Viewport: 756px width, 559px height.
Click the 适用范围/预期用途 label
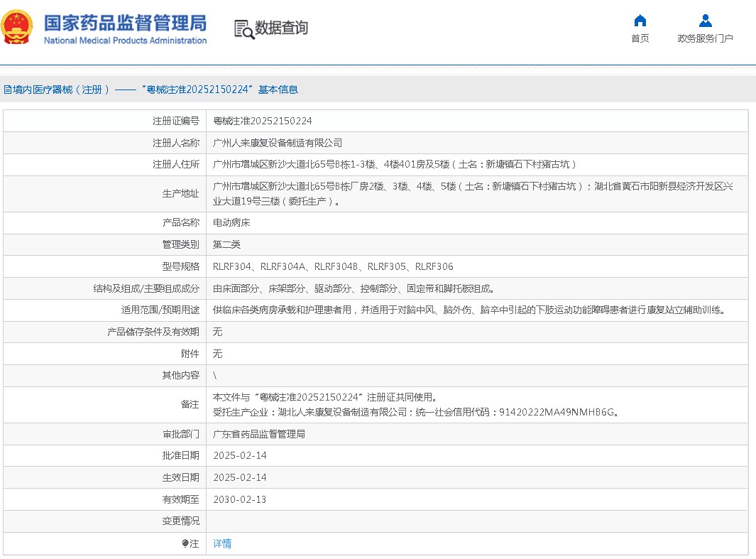(x=160, y=310)
